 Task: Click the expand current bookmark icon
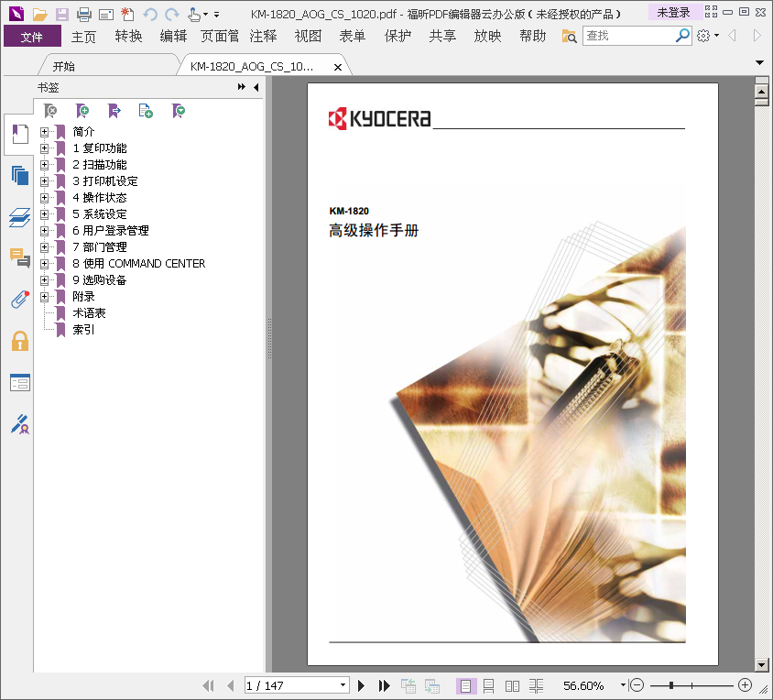pos(179,111)
